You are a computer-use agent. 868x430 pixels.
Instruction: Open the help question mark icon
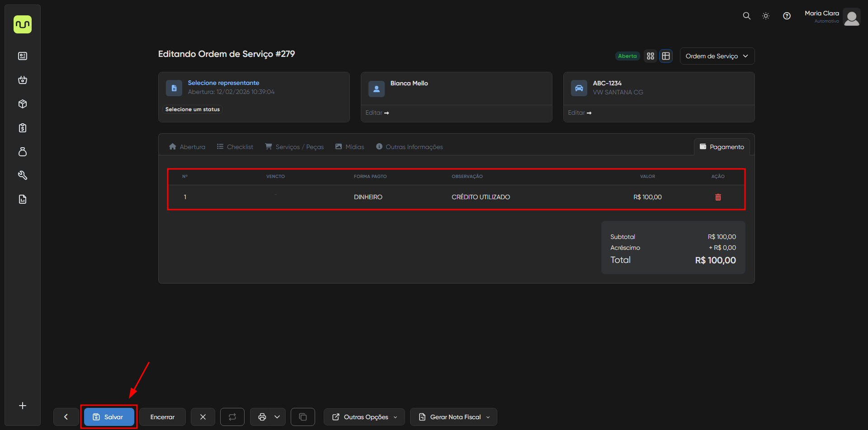point(787,16)
